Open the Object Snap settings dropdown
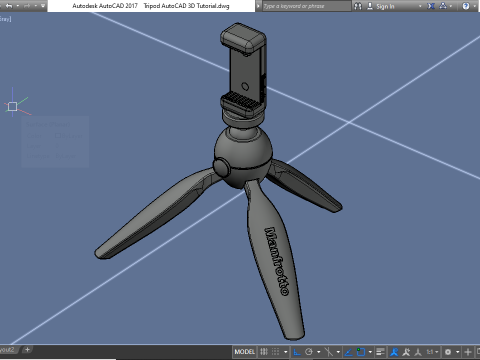 [370, 352]
